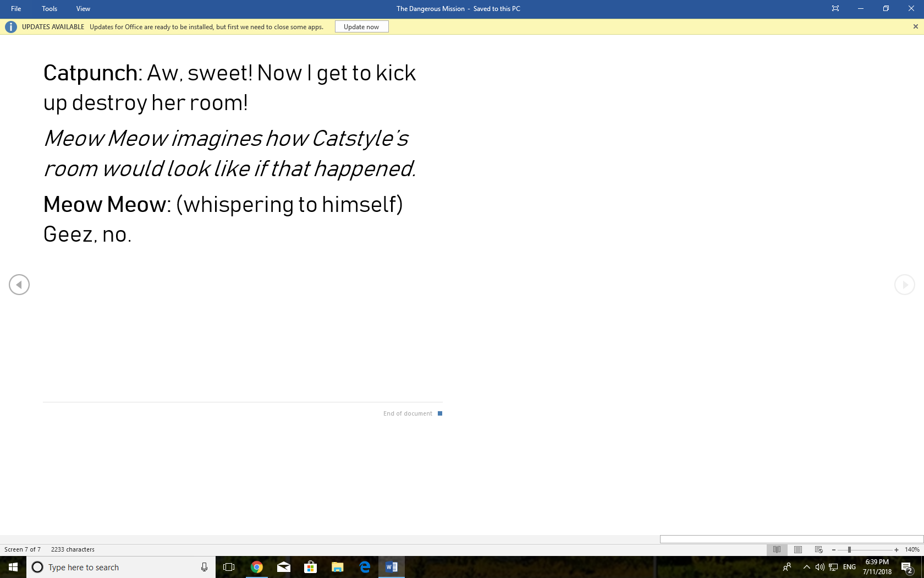Show hidden system tray icons
The width and height of the screenshot is (924, 578).
pos(807,567)
